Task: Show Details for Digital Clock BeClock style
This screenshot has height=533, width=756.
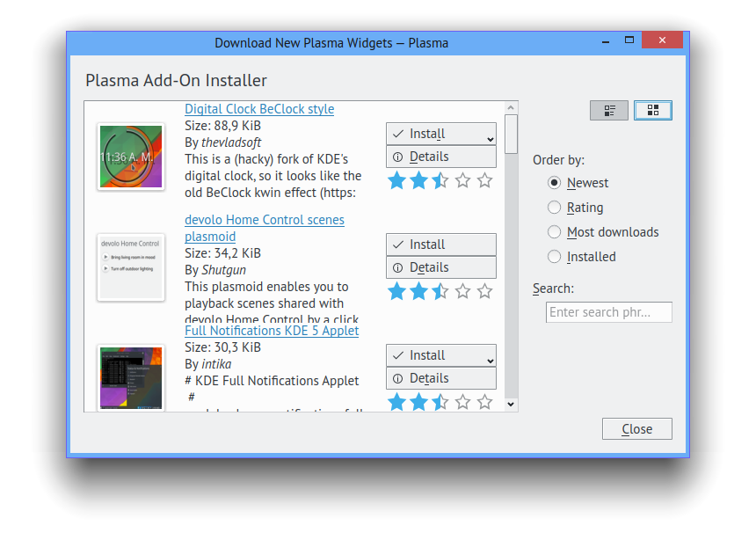Action: pos(441,157)
